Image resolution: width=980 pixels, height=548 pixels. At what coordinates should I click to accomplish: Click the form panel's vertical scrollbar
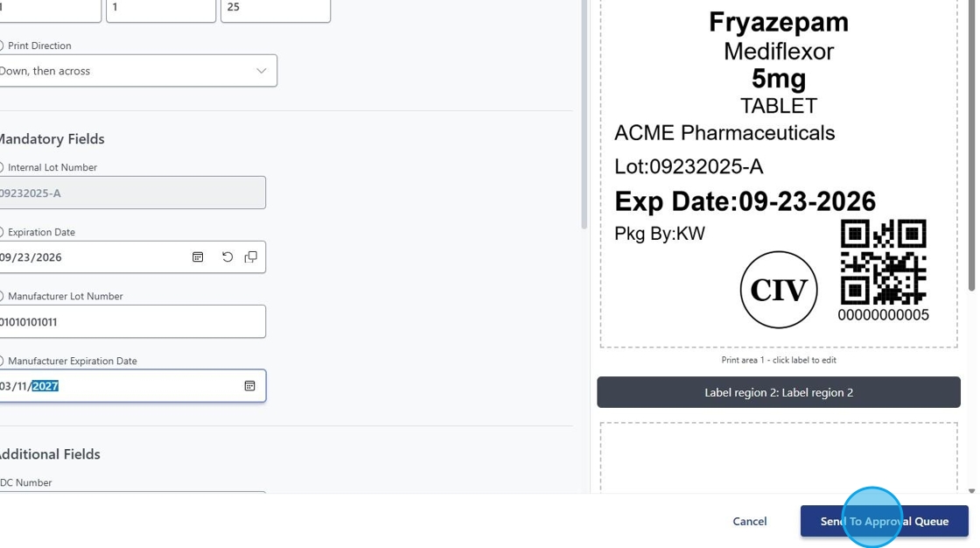point(584,114)
